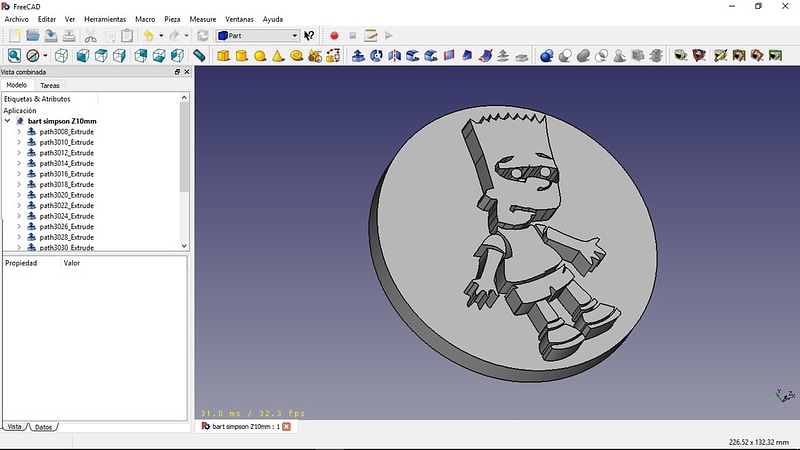
Task: Switch to bottom view
Action: (x=159, y=56)
